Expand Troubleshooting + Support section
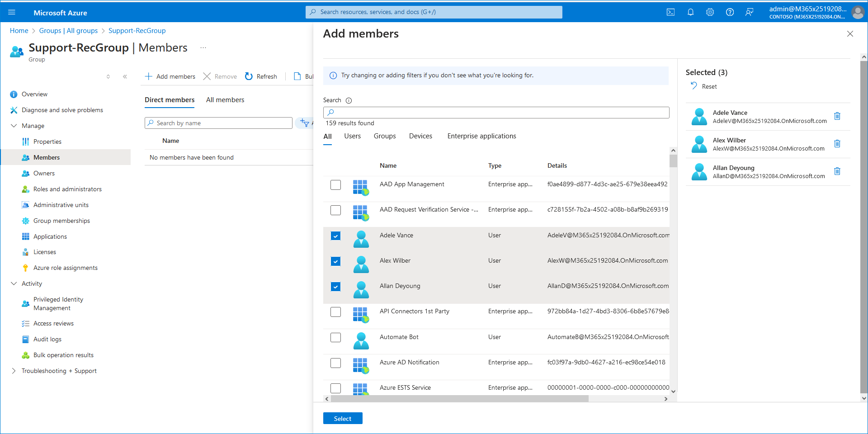Image resolution: width=868 pixels, height=434 pixels. pyautogui.click(x=14, y=371)
